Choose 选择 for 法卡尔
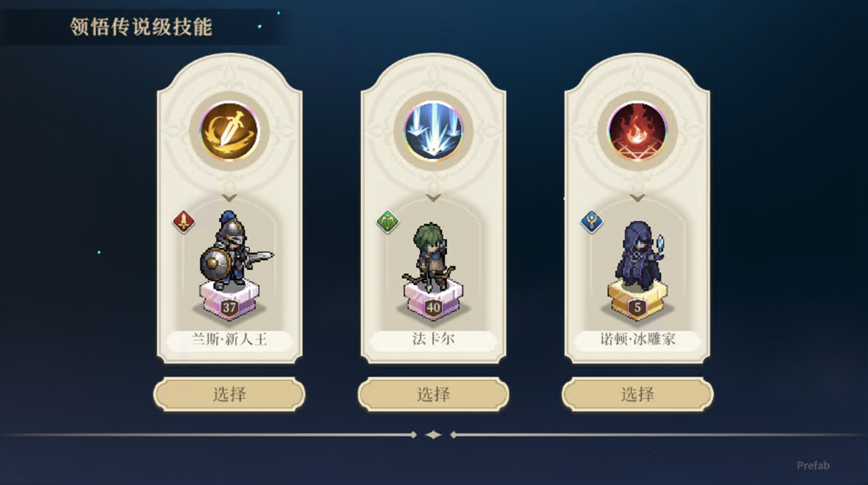This screenshot has width=868, height=485. point(433,394)
